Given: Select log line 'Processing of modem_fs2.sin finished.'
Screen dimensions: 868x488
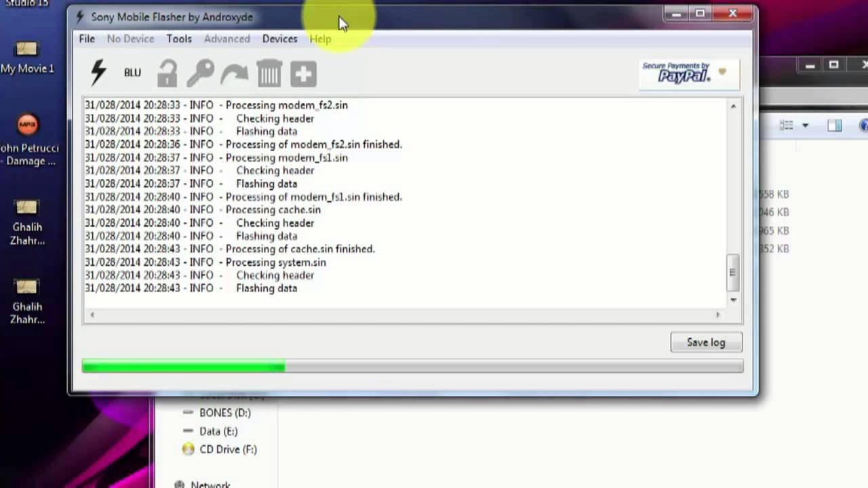Looking at the screenshot, I should [243, 144].
